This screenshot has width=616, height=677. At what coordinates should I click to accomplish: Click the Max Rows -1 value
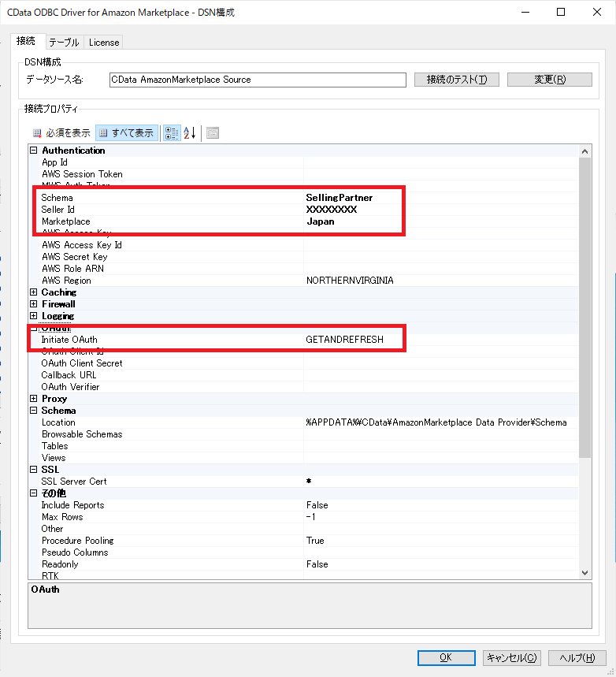point(311,517)
